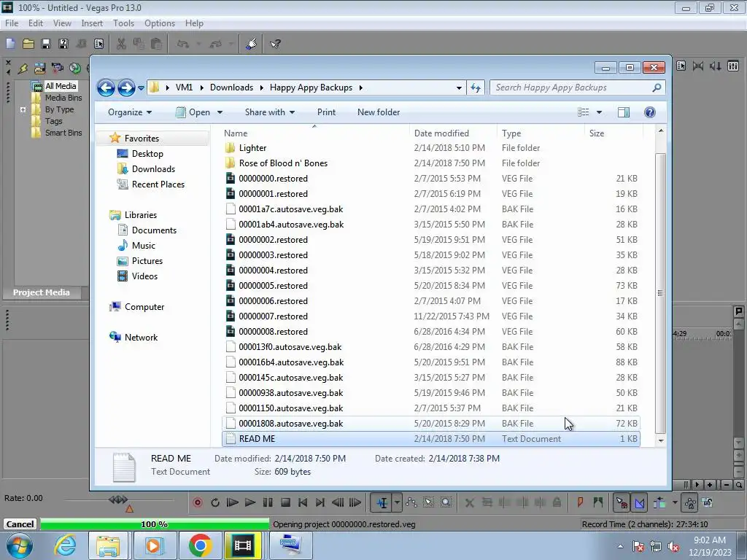Click the Play button in transport bar
Image resolution: width=747 pixels, height=560 pixels.
tap(250, 502)
